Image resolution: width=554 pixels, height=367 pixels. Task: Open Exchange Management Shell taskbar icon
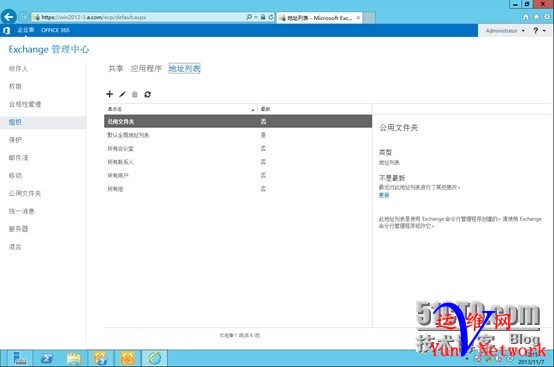click(101, 359)
